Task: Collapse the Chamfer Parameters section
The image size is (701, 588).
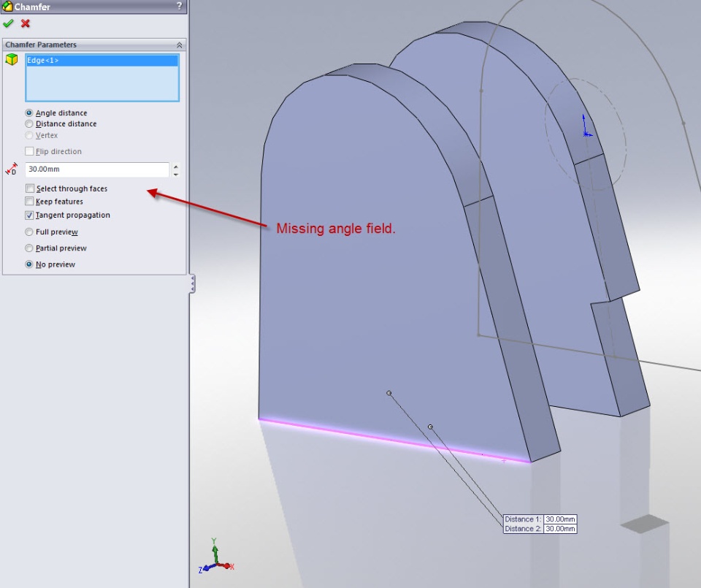Action: 180,45
